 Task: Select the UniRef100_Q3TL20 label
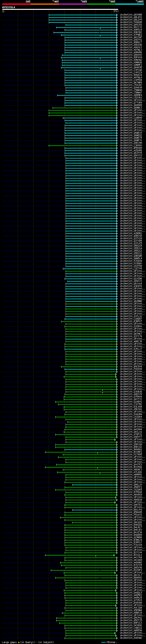[x=131, y=316]
